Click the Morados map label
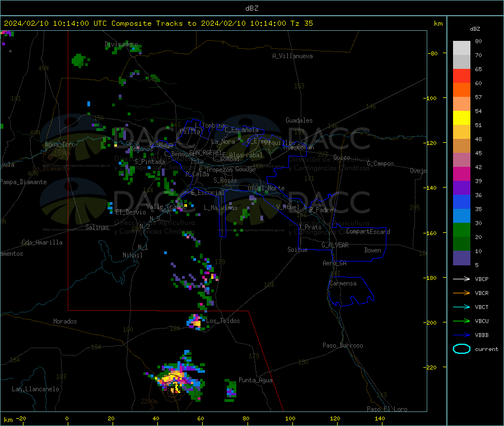This screenshot has width=504, height=426. pos(65,321)
